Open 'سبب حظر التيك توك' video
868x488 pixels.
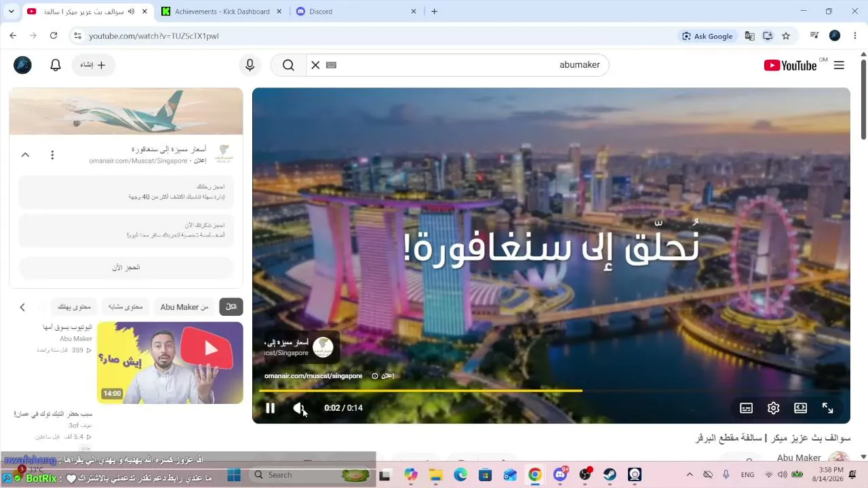click(x=53, y=413)
